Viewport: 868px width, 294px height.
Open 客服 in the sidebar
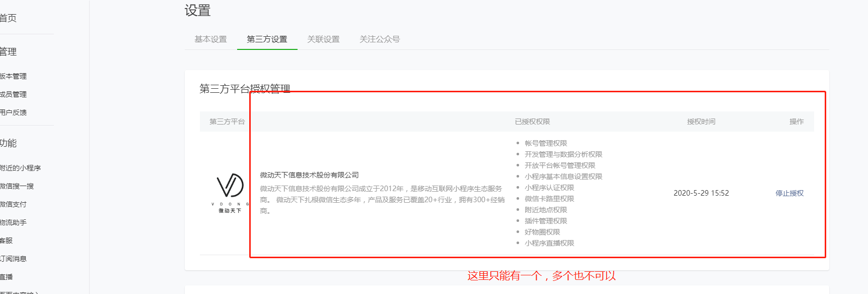tap(6, 241)
